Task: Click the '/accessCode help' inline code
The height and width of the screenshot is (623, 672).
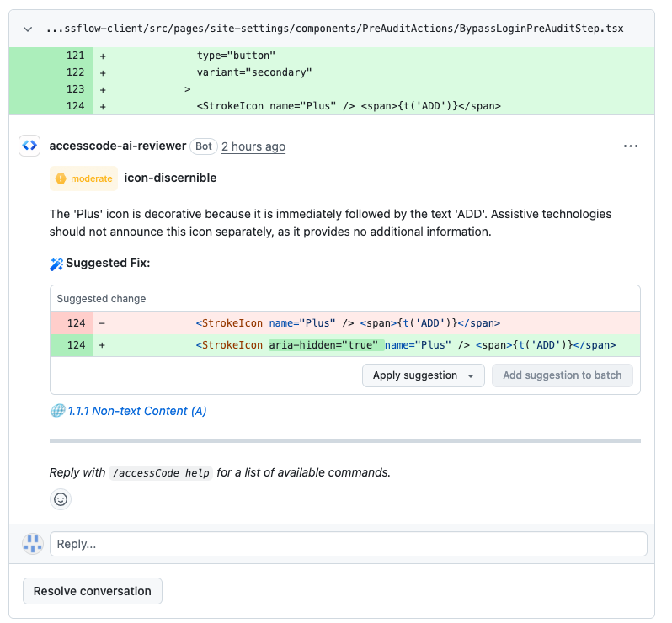Action: [161, 472]
